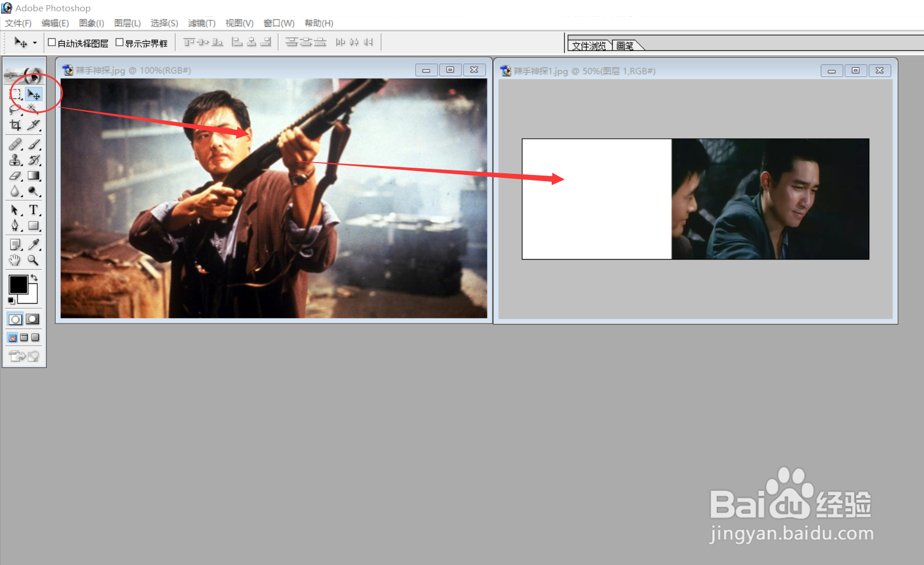Switch to Standard screen mode
This screenshot has height=565, width=924.
[12, 338]
